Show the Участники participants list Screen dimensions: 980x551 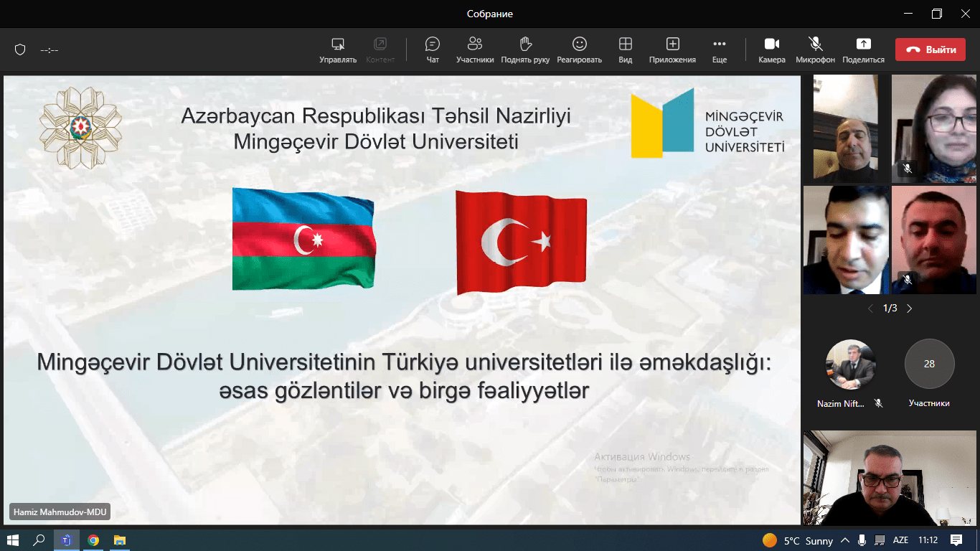[474, 50]
